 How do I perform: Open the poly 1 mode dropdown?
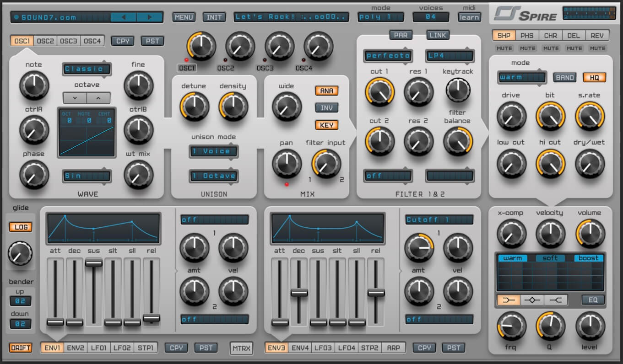(x=381, y=17)
